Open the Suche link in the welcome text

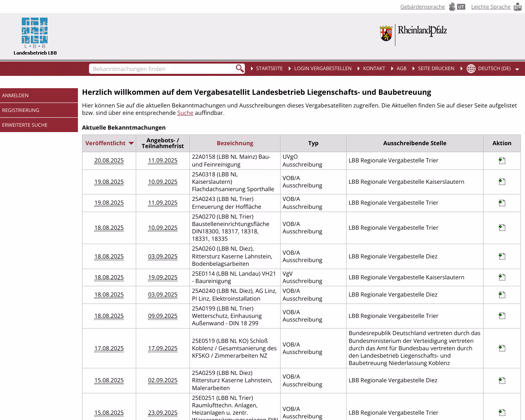(185, 112)
